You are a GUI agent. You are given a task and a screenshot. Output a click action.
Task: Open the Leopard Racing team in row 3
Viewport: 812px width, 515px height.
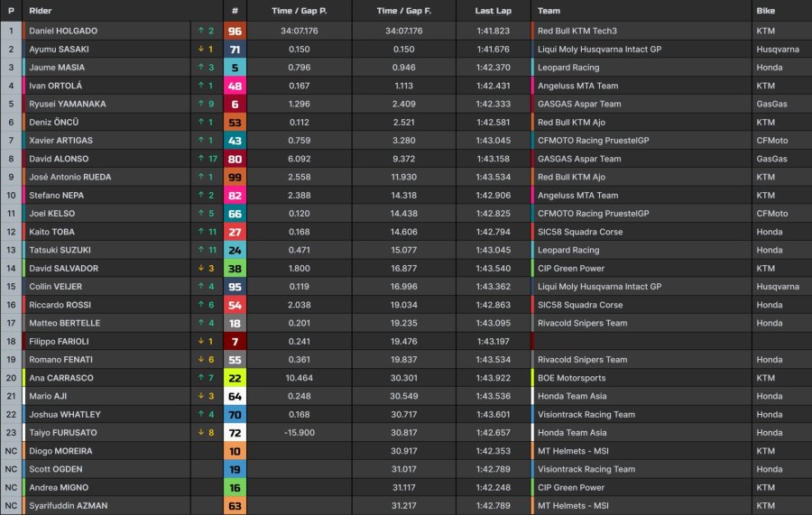pyautogui.click(x=568, y=68)
